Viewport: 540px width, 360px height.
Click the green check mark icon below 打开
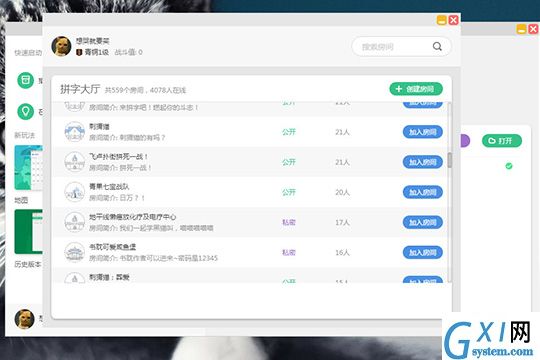(509, 166)
